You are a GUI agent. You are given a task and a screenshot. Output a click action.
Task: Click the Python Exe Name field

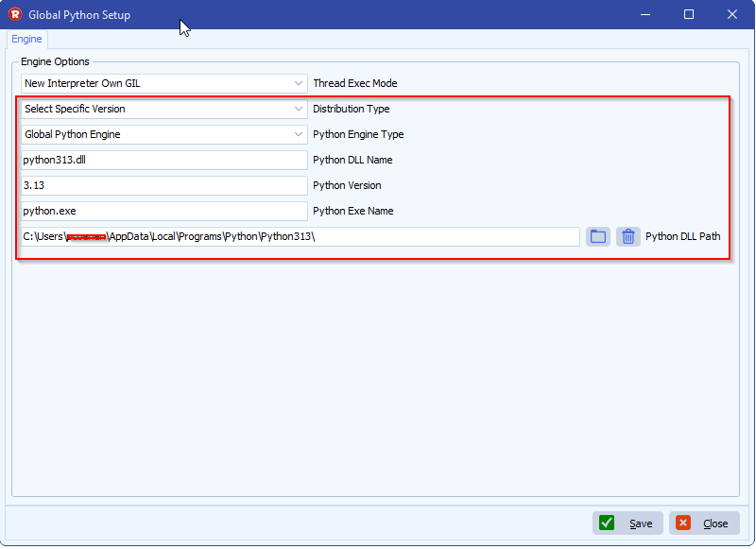tap(163, 211)
